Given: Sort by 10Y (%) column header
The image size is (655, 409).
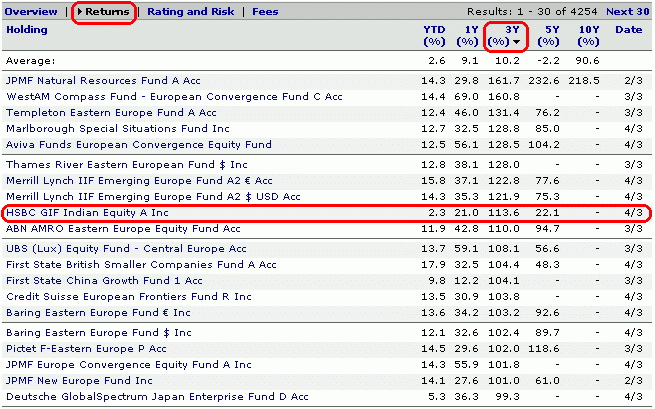Looking at the screenshot, I should pyautogui.click(x=588, y=36).
